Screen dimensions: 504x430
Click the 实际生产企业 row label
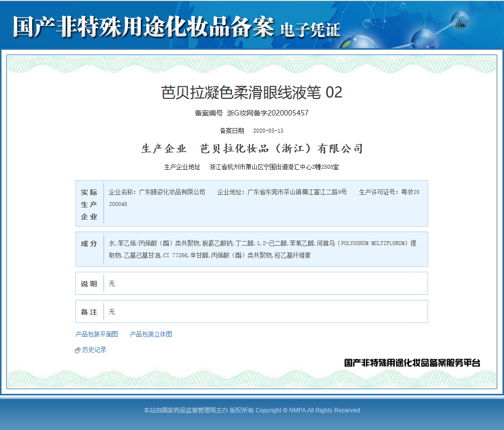[x=89, y=204]
